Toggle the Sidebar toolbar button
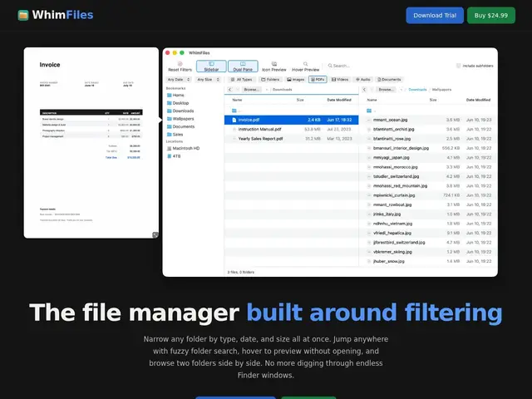Screen dimensions: 532x399 click(211, 66)
